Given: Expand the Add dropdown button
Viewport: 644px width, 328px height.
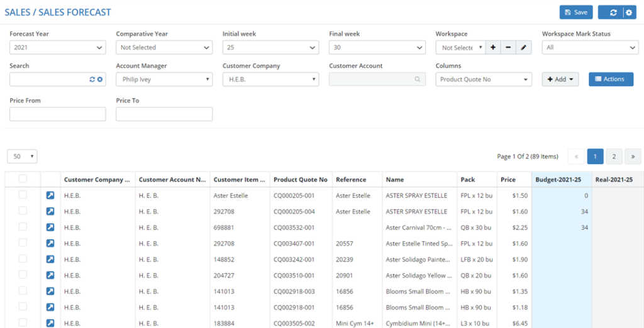Looking at the screenshot, I should coord(560,79).
